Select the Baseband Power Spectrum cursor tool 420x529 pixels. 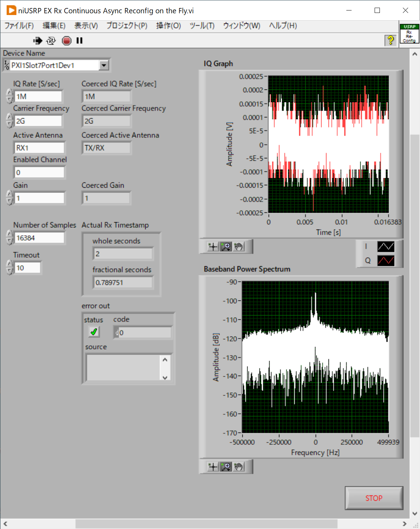[x=213, y=466]
